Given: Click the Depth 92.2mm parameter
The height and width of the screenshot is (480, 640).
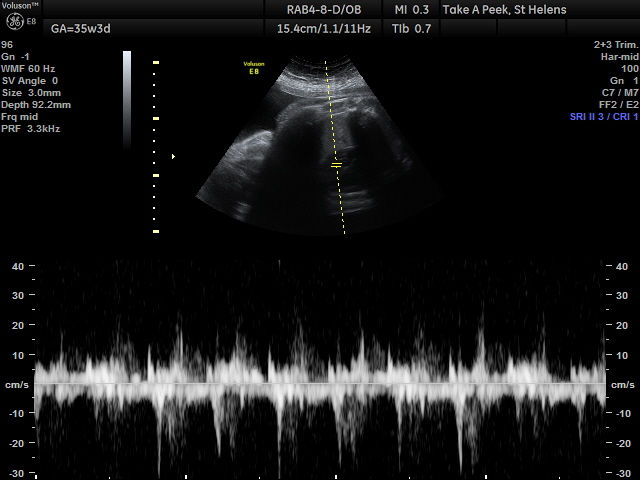Looking at the screenshot, I should [36, 105].
